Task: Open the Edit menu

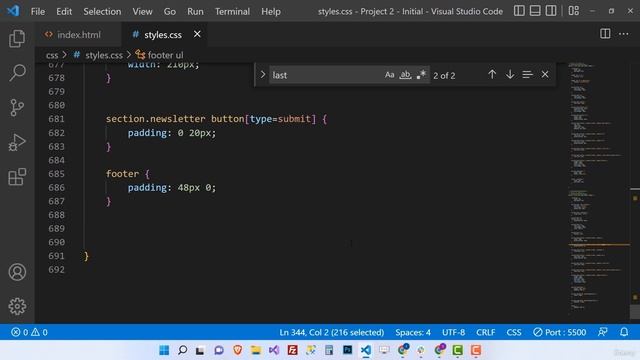Action: pyautogui.click(x=64, y=11)
